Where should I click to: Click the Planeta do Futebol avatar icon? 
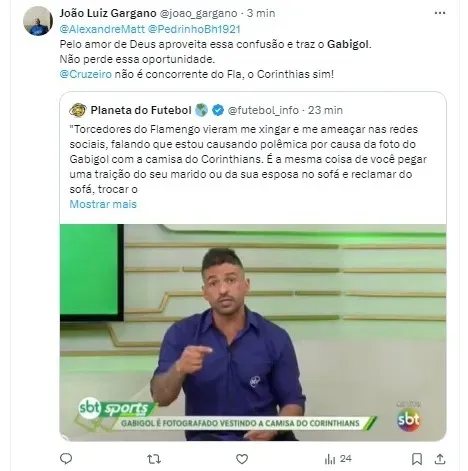(78, 110)
